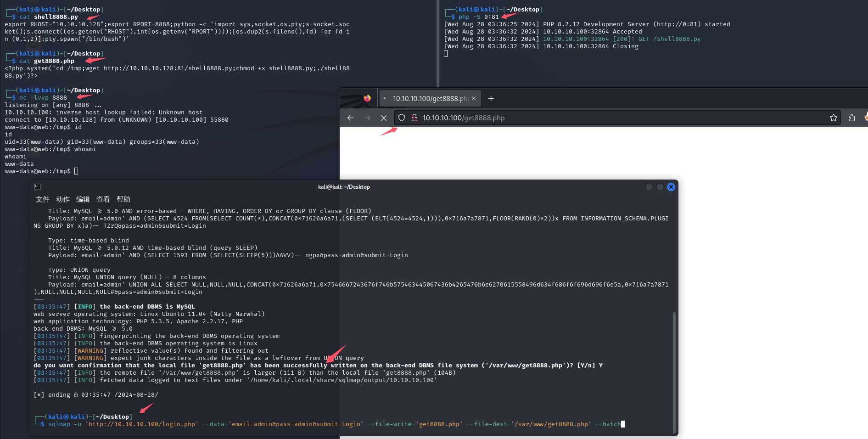Open the 编辑 menu in terminal window
This screenshot has width=868, height=439.
point(83,199)
